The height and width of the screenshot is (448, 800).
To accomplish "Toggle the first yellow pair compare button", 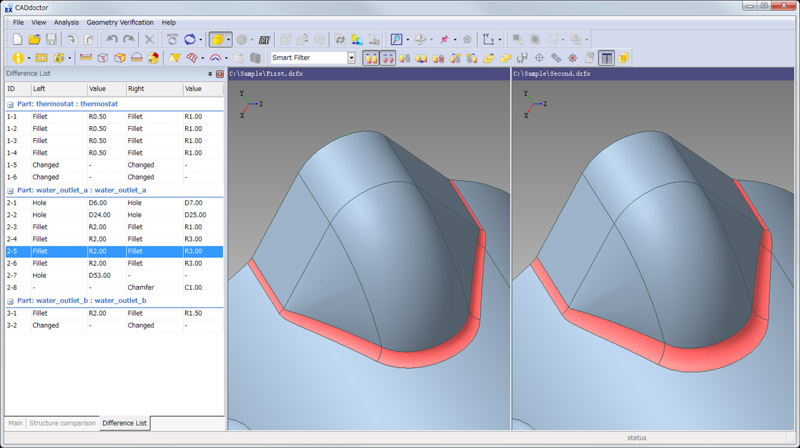I will pyautogui.click(x=371, y=58).
